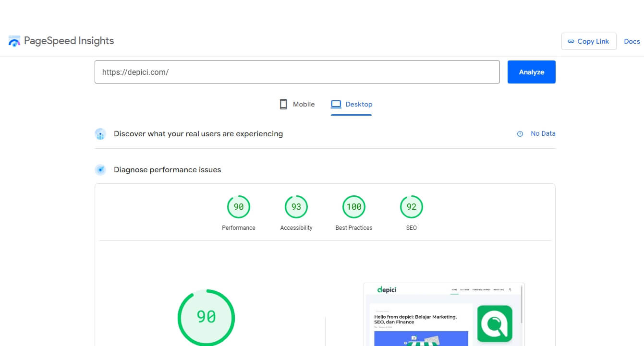Select the Desktop tab
Image resolution: width=644 pixels, height=346 pixels.
tap(352, 104)
